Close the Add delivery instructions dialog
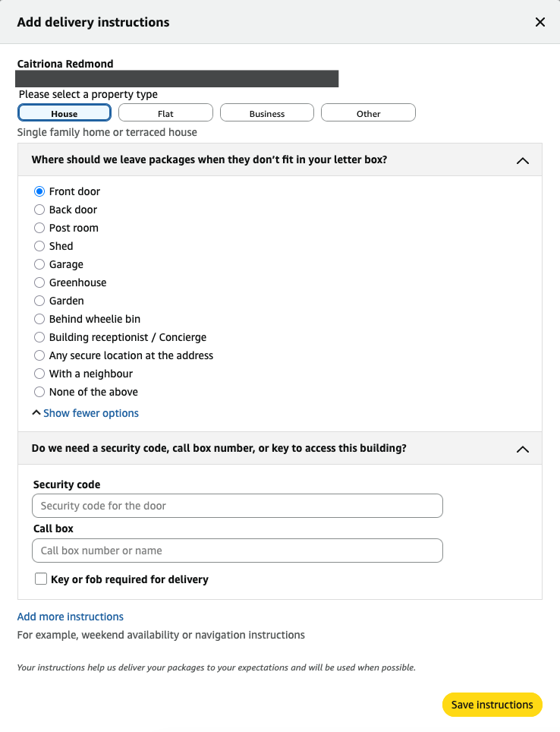Image resolution: width=560 pixels, height=732 pixels. click(x=540, y=22)
